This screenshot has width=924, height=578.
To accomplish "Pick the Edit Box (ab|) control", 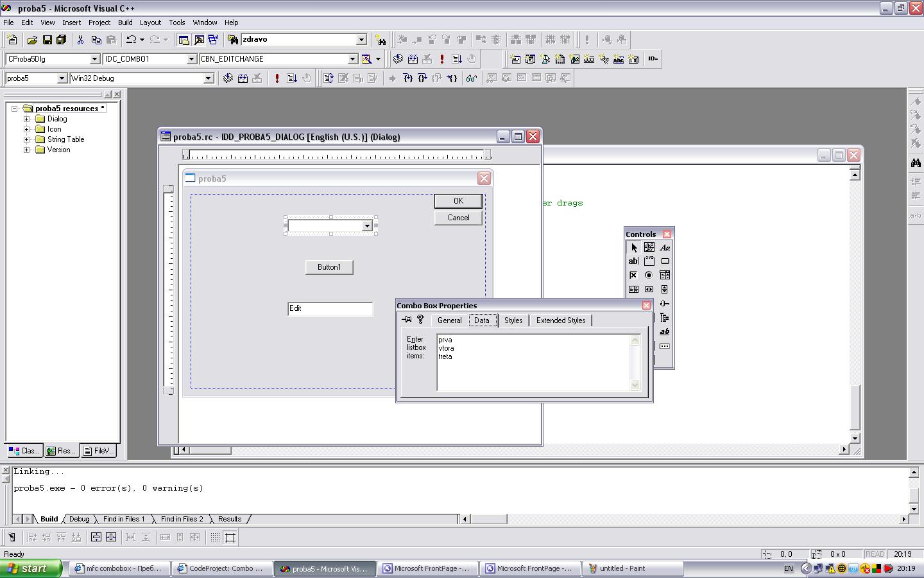I will (x=633, y=261).
